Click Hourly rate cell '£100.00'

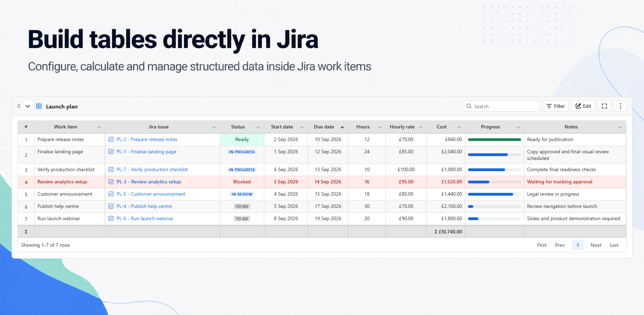click(406, 169)
